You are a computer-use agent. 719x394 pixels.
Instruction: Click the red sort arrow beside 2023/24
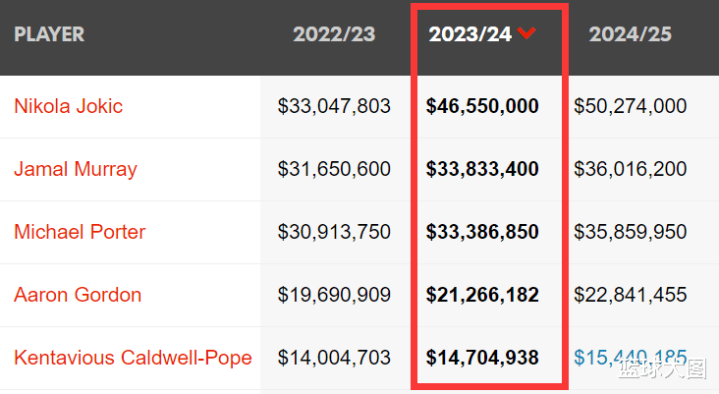click(526, 33)
